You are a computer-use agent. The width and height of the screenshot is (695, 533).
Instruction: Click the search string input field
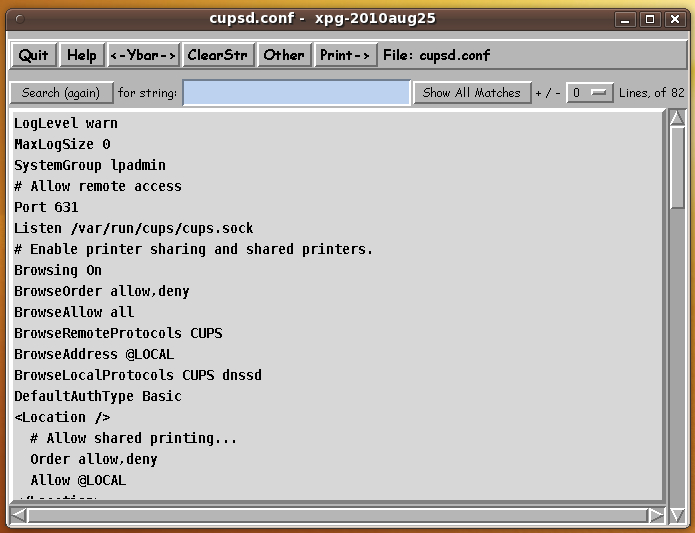[296, 93]
